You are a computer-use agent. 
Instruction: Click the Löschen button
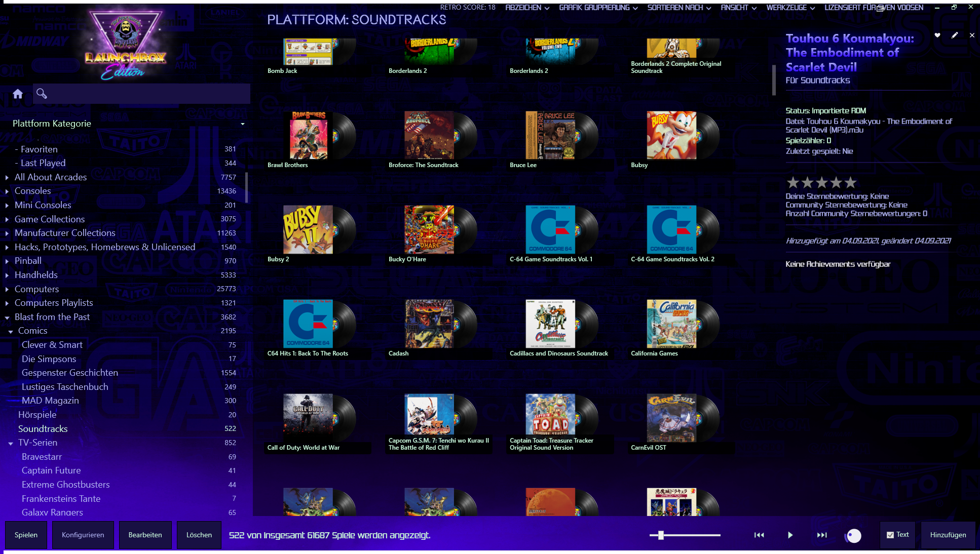199,535
